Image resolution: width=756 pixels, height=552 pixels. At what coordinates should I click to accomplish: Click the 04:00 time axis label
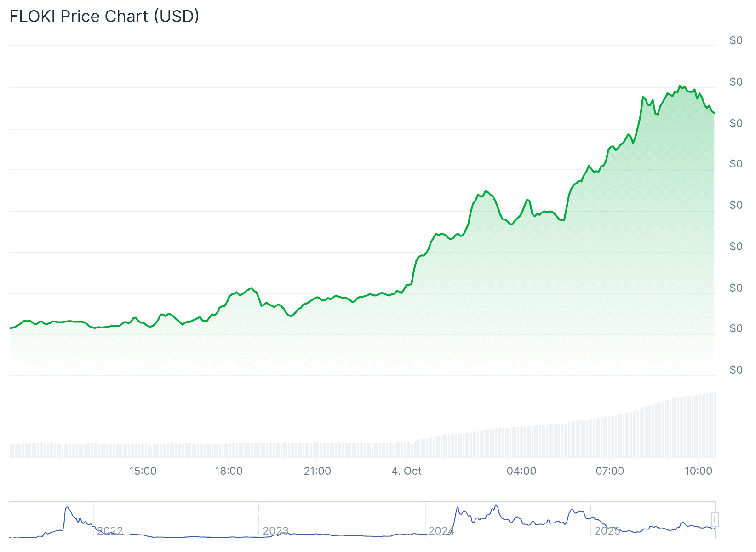[x=521, y=471]
